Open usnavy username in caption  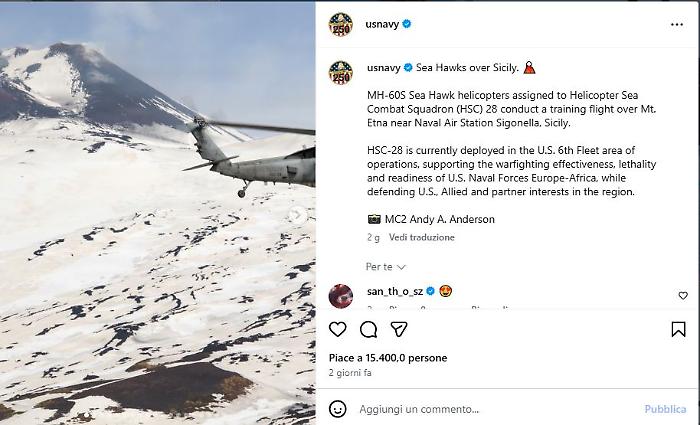pos(383,68)
